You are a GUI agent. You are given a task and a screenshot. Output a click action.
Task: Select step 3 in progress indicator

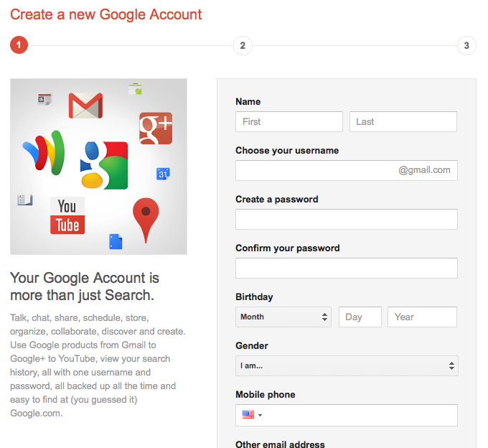pyautogui.click(x=466, y=45)
